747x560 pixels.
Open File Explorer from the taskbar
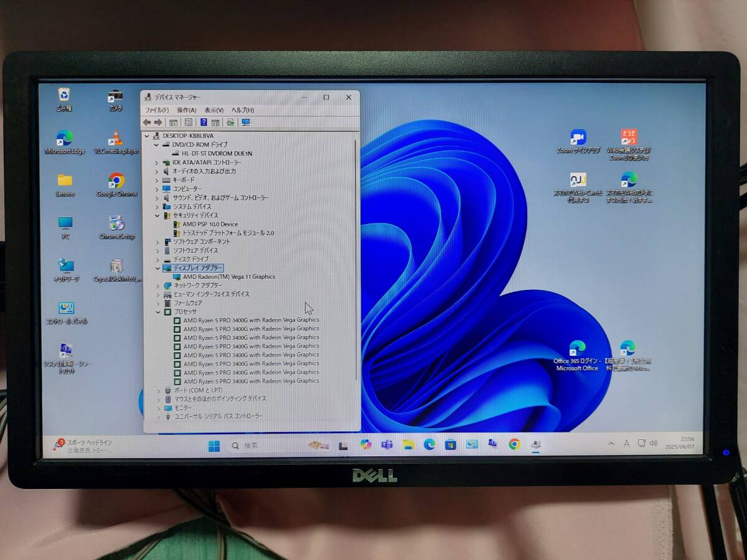click(408, 444)
